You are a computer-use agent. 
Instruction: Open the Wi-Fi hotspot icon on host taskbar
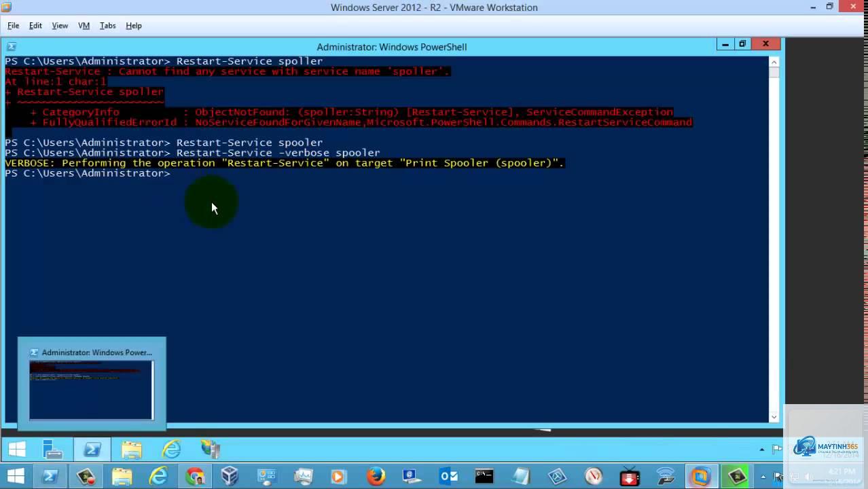tap(666, 476)
